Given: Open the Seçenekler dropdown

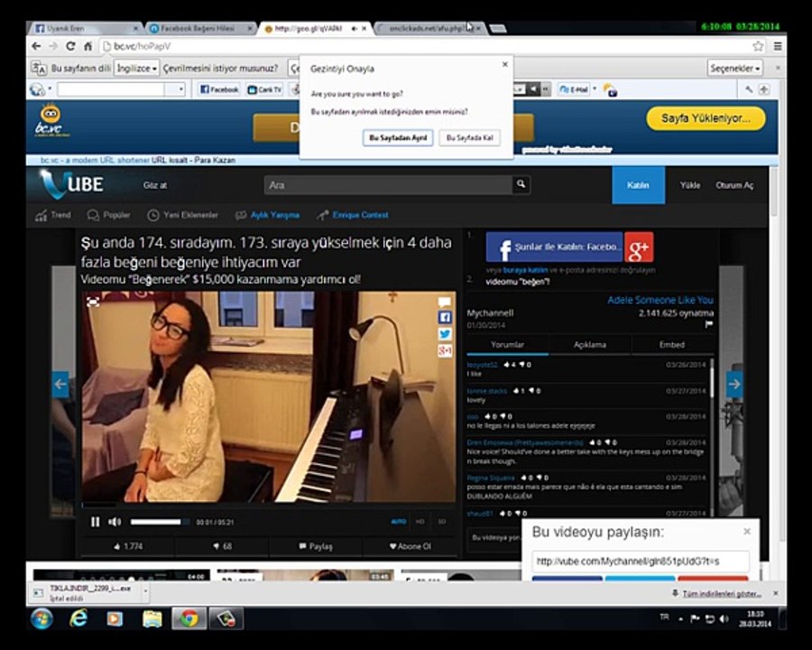Looking at the screenshot, I should [734, 68].
